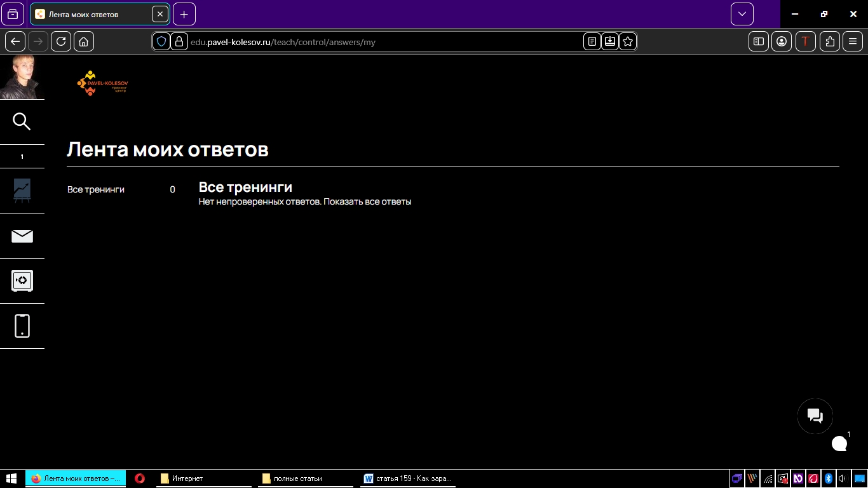Select 'Все тренинги' in the left filter list
The image size is (868, 488).
point(96,189)
